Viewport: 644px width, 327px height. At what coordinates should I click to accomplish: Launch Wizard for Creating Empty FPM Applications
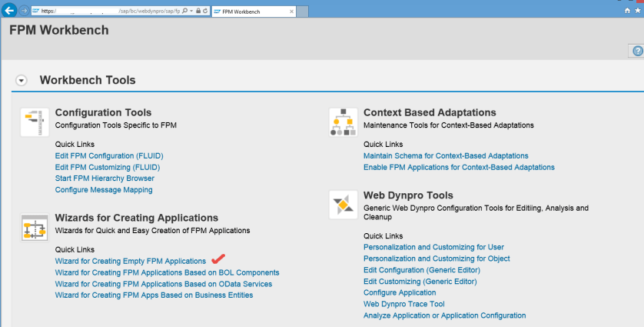click(x=131, y=261)
